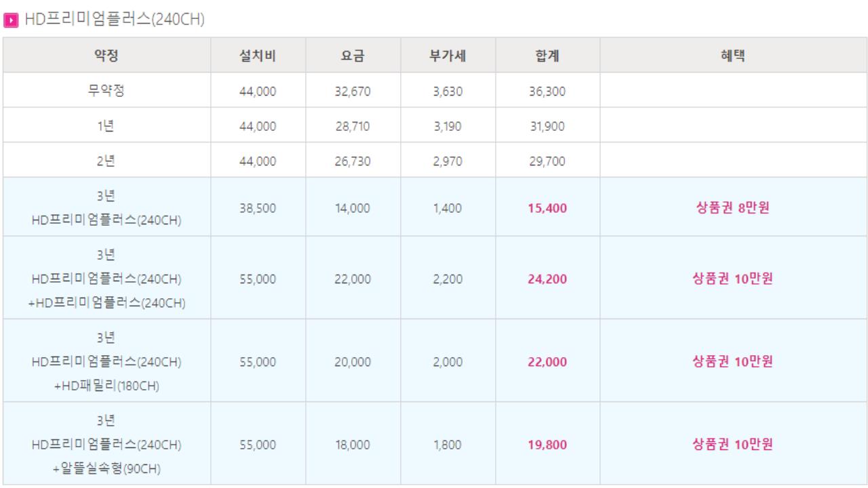Click the 14,000 fee value
This screenshot has width=868, height=488.
[352, 209]
